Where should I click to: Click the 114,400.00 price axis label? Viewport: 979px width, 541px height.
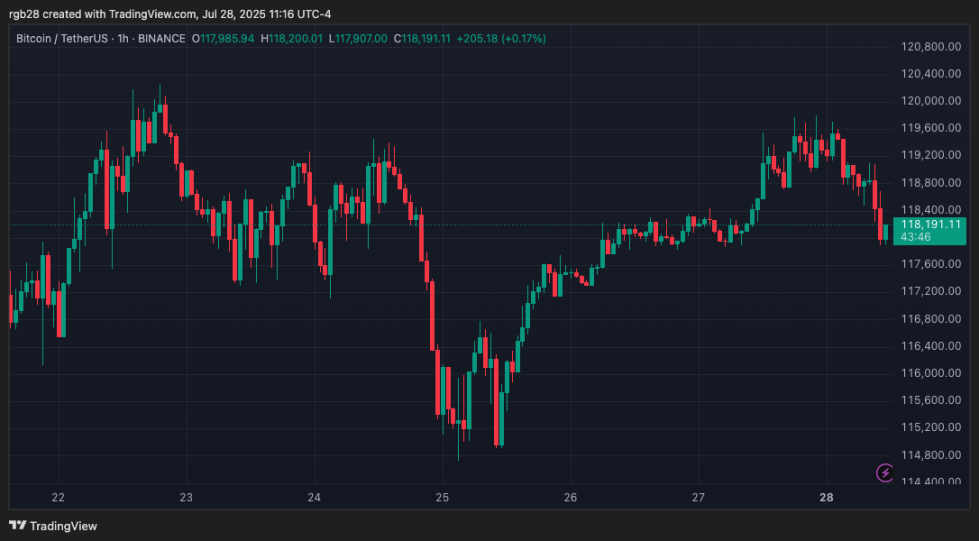point(925,482)
